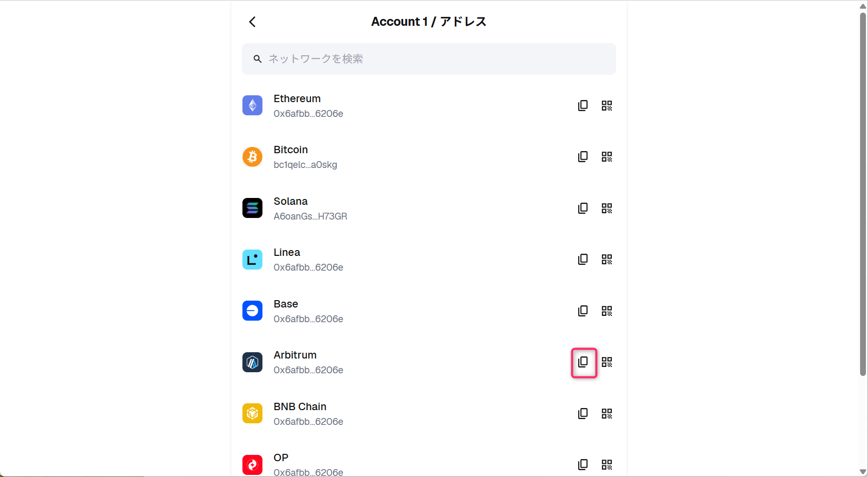Open QR code for BNB Chain
Image resolution: width=868 pixels, height=477 pixels.
[x=607, y=414]
